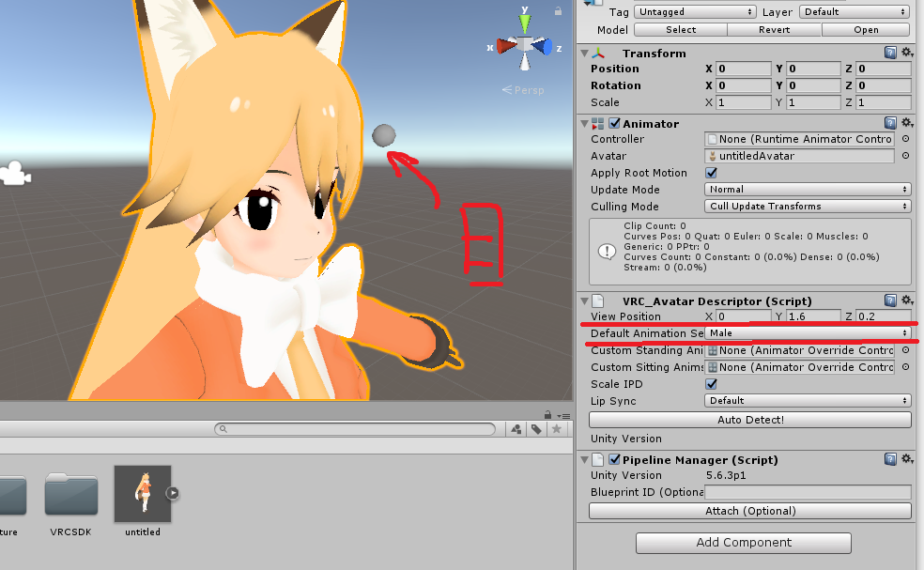
Task: Open Default Animation Set dropdown
Action: tap(808, 333)
